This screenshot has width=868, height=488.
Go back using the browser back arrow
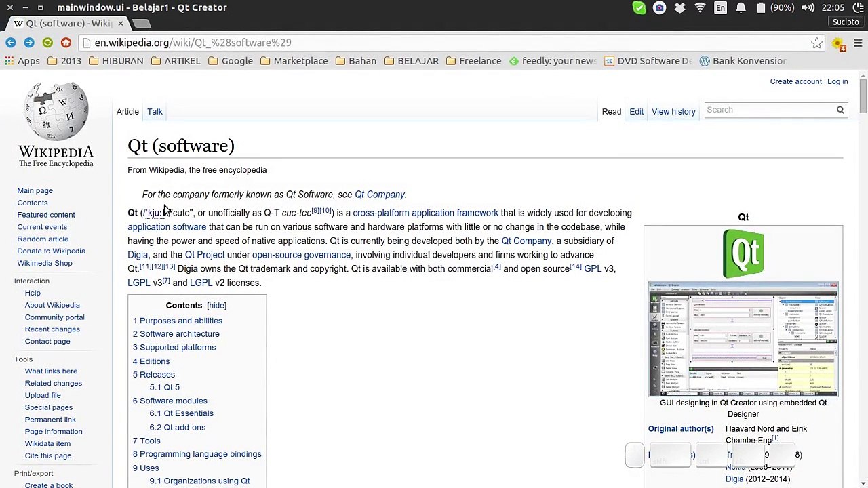pos(11,43)
